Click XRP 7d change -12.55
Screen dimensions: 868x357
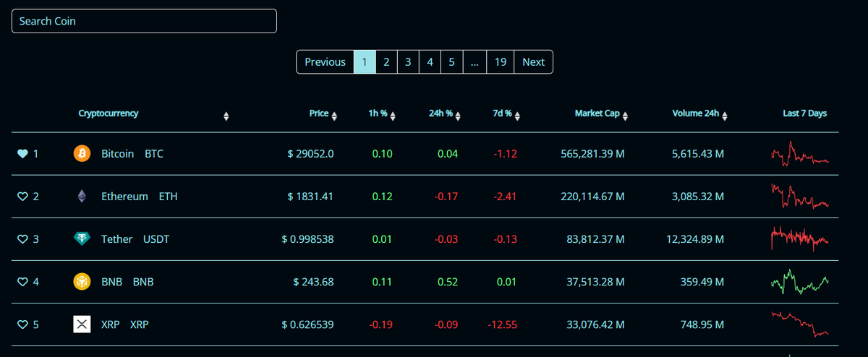[x=501, y=324]
